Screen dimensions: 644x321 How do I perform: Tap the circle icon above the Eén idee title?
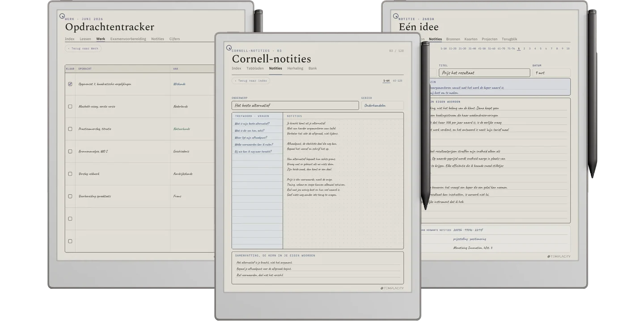[396, 16]
